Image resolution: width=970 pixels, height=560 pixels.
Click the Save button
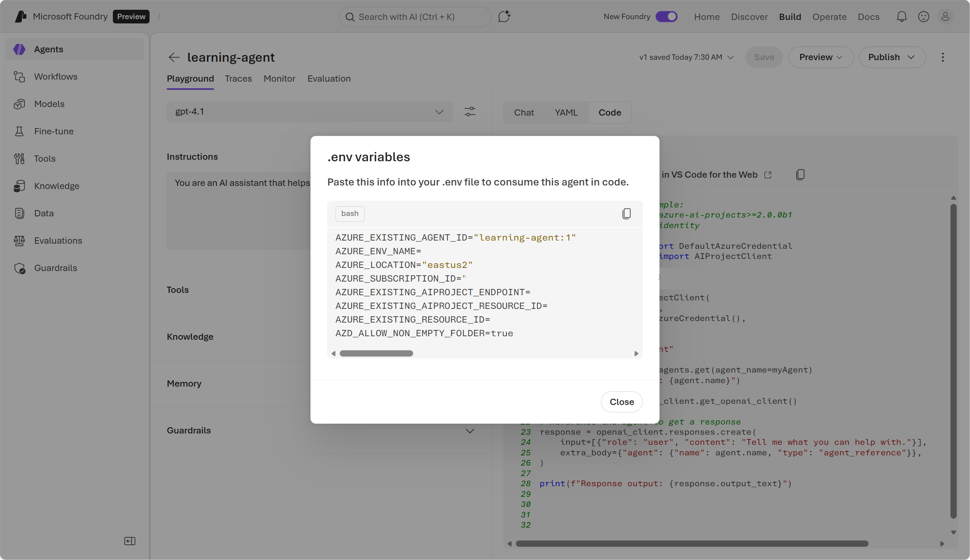pyautogui.click(x=764, y=57)
